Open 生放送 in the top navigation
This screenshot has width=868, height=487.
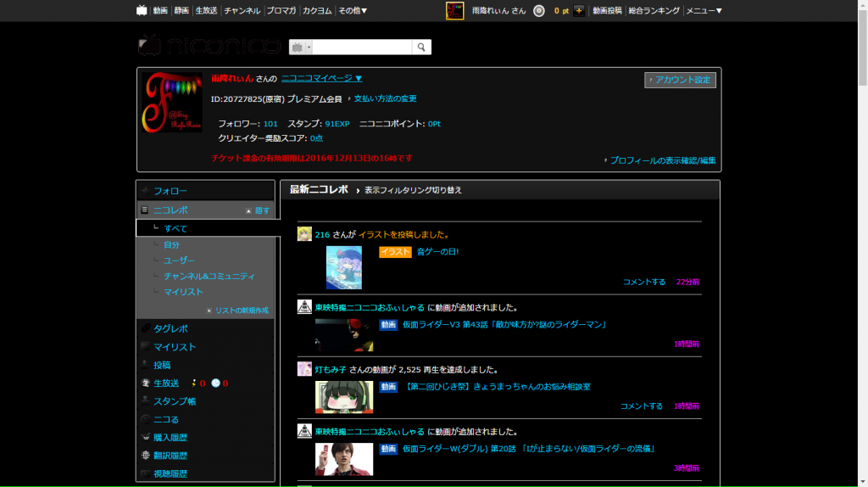point(206,10)
